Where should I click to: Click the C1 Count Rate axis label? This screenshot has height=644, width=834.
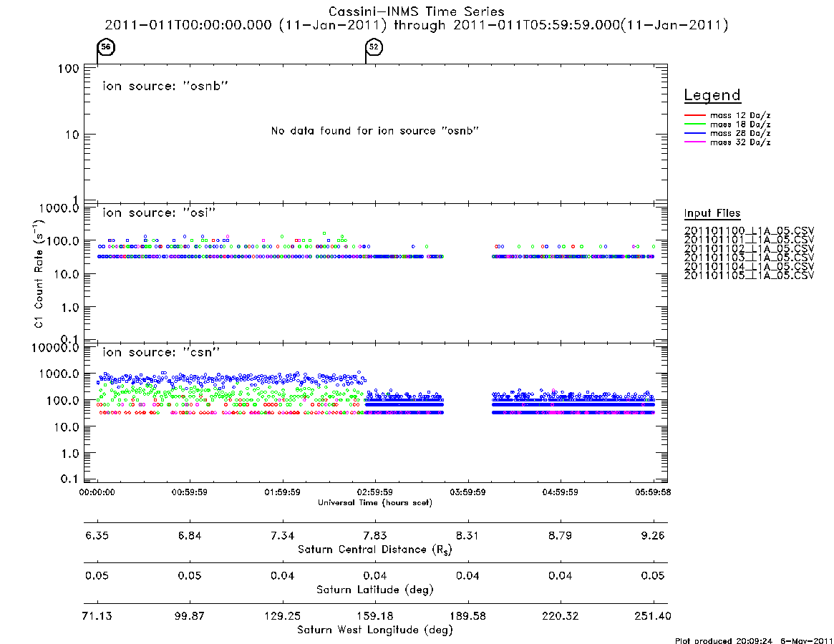(x=39, y=274)
